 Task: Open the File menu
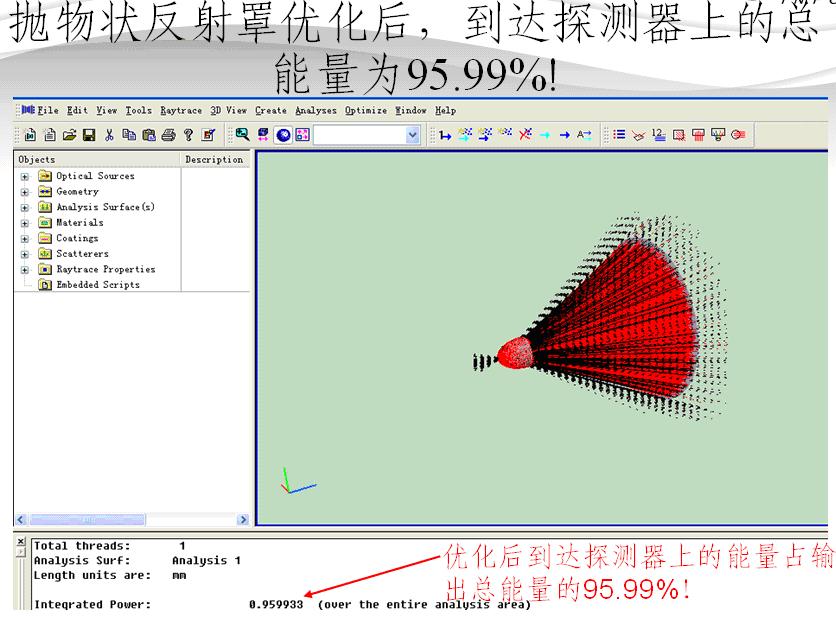(48, 110)
